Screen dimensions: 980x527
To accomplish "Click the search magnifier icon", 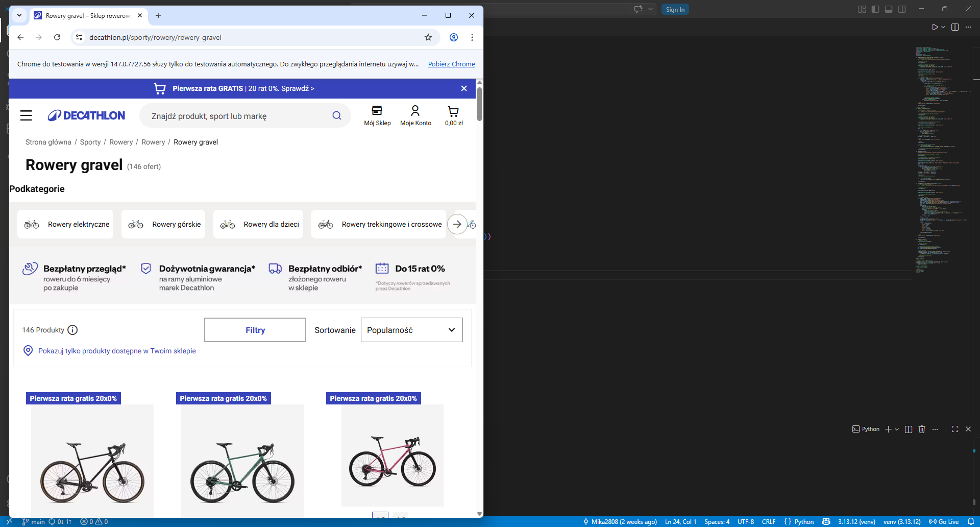I will coord(337,116).
